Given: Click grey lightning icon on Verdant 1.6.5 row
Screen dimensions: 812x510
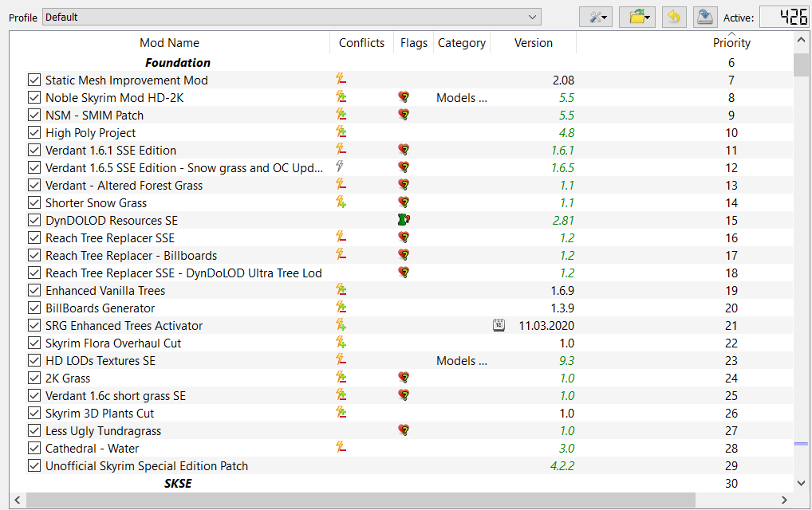Looking at the screenshot, I should pos(339,167).
